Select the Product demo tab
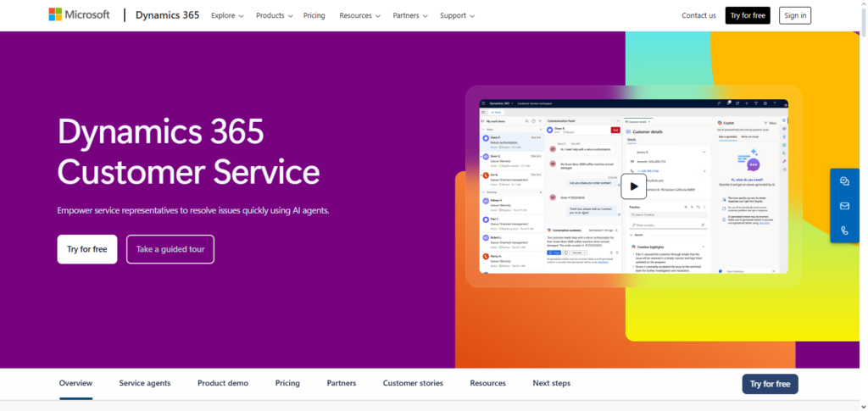 (223, 383)
